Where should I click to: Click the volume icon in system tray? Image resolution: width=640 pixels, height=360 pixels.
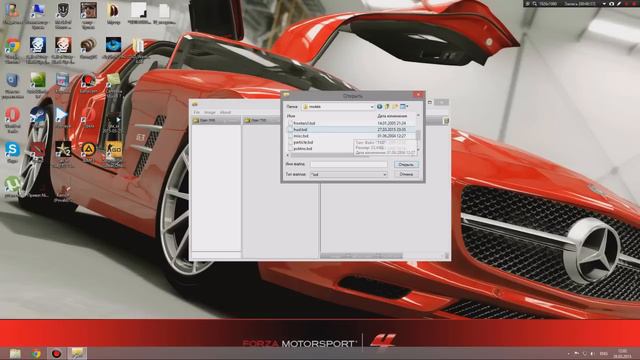coord(592,353)
